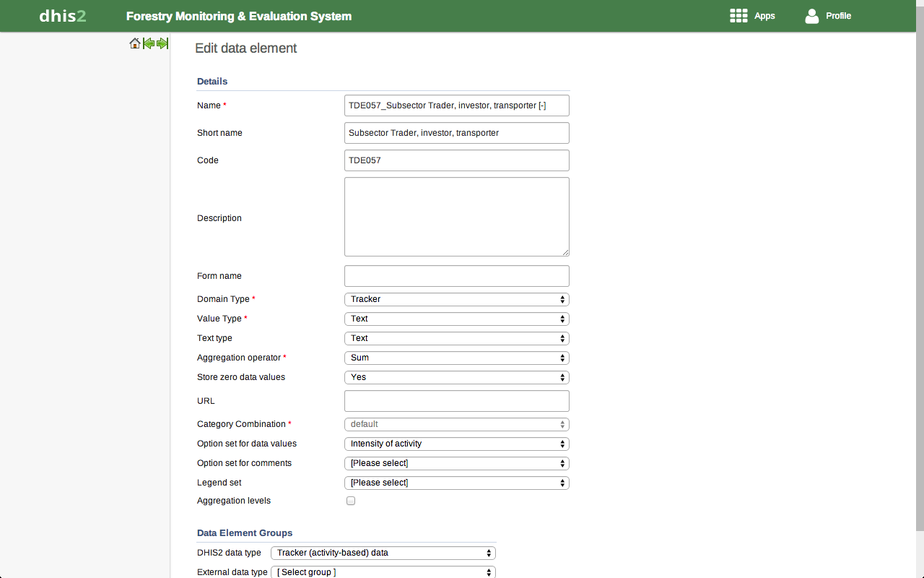The height and width of the screenshot is (578, 924).
Task: Click the green right arrow icon
Action: click(x=162, y=43)
